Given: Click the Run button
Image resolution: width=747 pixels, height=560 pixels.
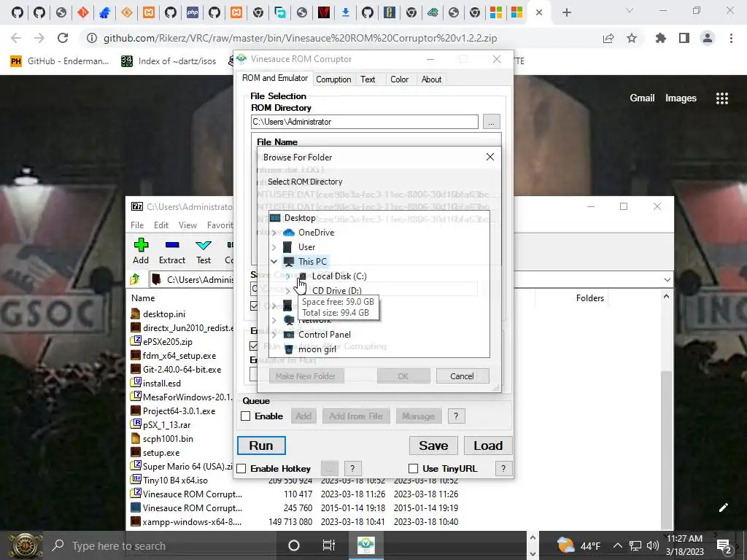Looking at the screenshot, I should click(261, 446).
